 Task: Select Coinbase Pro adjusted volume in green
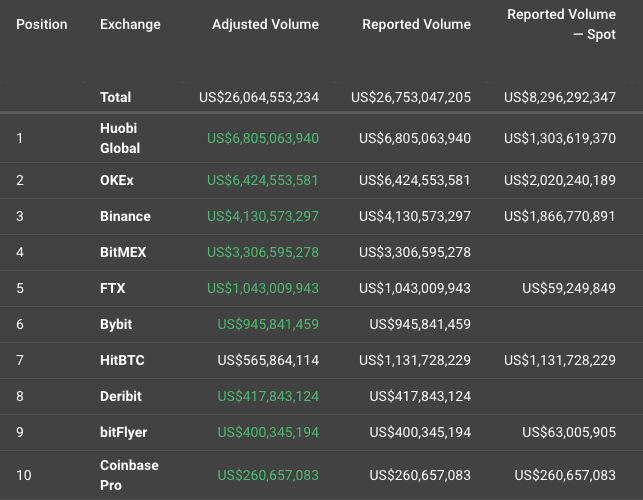click(x=268, y=475)
